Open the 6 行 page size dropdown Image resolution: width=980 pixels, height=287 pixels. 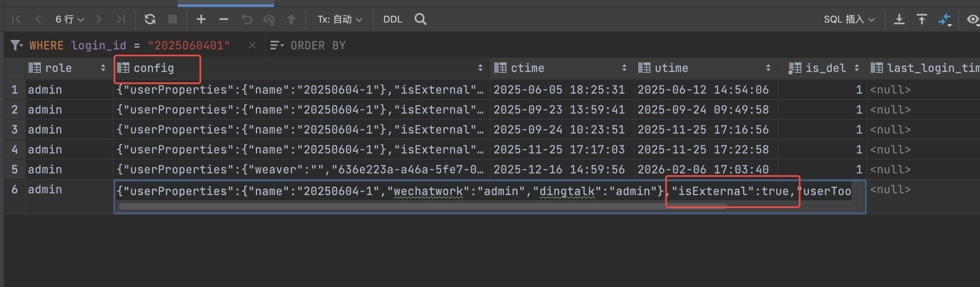[x=69, y=19]
